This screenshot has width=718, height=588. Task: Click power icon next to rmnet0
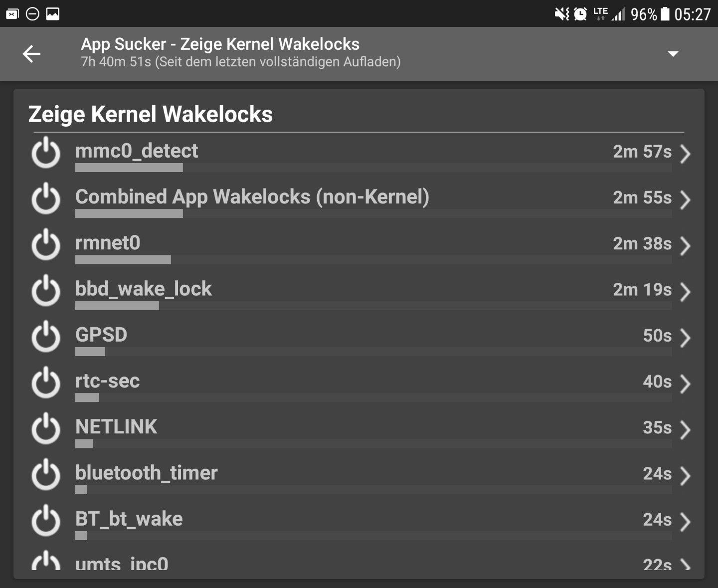pyautogui.click(x=46, y=244)
